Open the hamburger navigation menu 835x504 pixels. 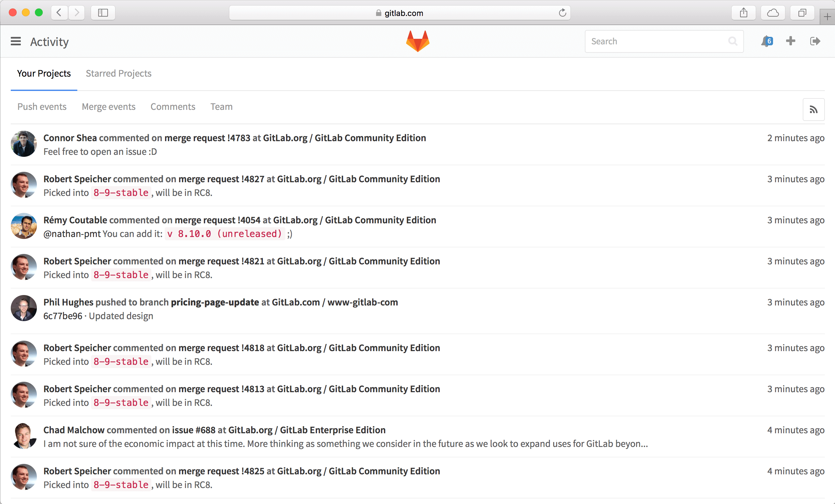point(16,41)
